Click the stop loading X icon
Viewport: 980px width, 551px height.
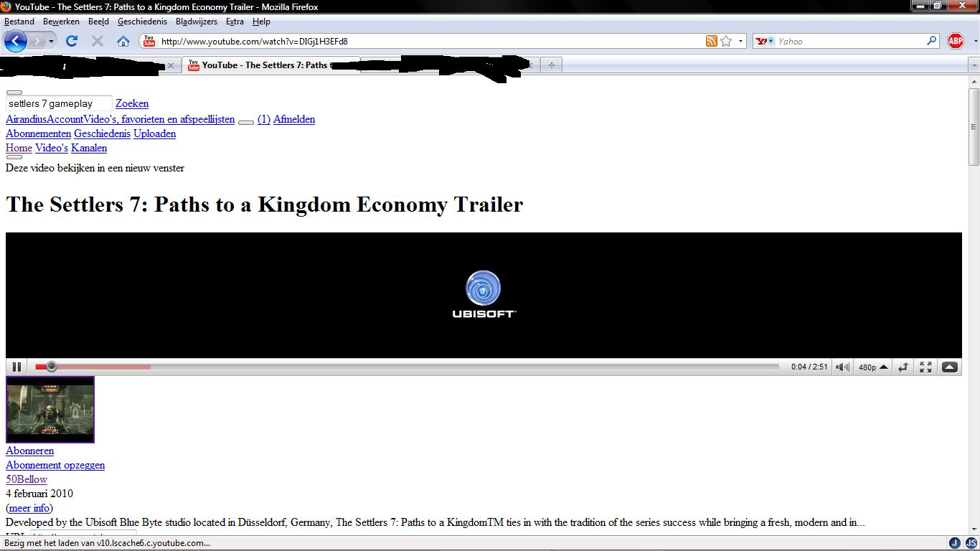click(x=98, y=41)
